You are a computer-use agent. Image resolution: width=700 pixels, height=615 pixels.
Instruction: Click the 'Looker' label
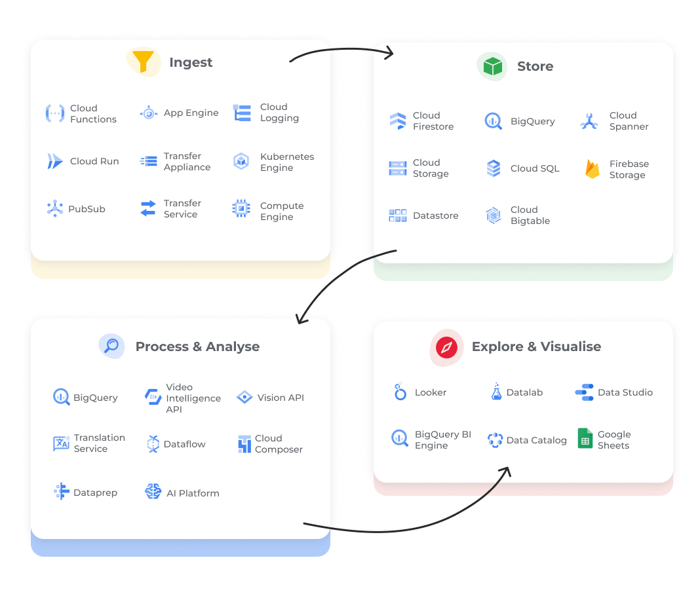[431, 392]
